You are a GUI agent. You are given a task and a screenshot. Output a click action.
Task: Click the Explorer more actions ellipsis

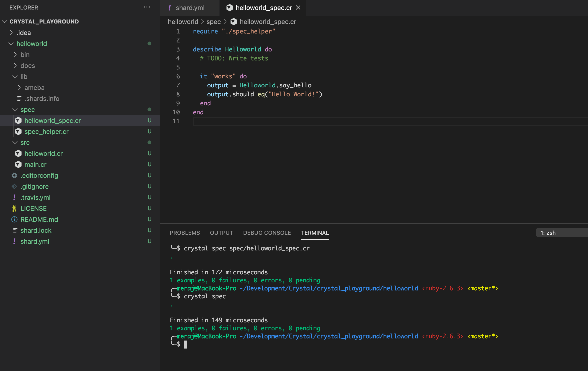pos(147,7)
